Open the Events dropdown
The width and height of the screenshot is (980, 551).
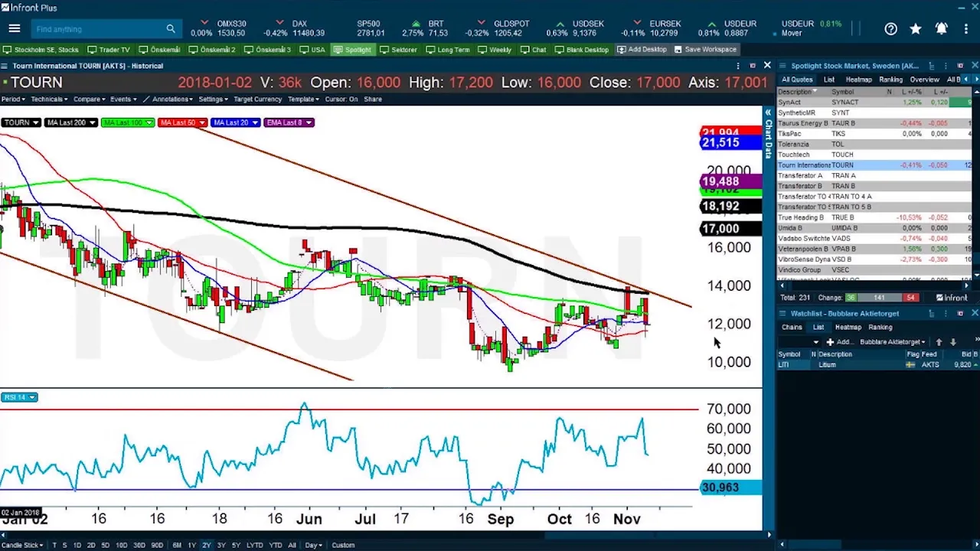pos(122,99)
